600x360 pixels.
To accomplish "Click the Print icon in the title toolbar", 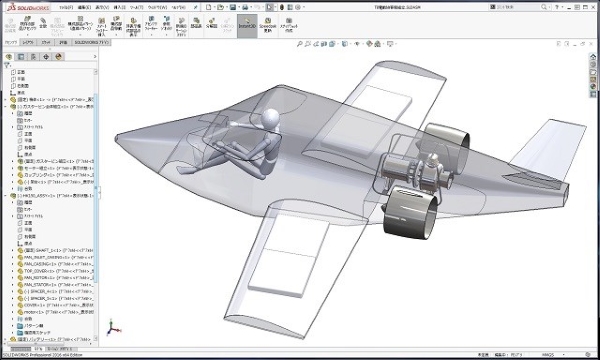I will coord(245,7).
